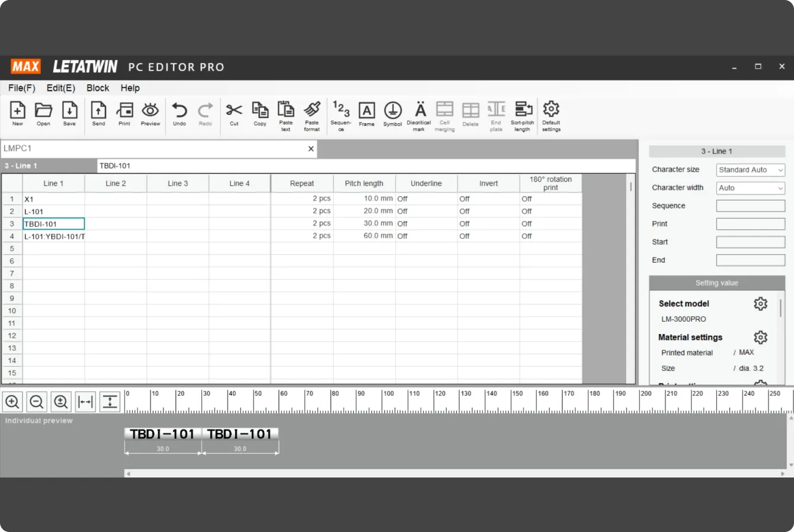Fit preview to width

point(85,402)
